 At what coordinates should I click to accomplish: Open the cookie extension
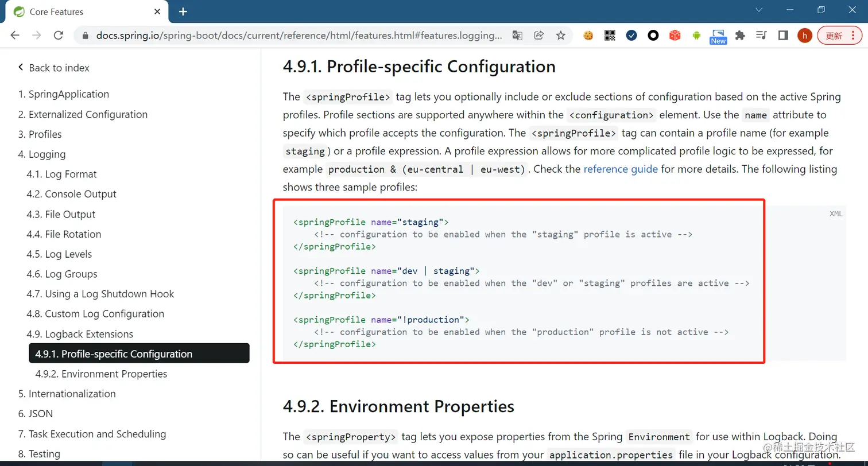(x=588, y=36)
